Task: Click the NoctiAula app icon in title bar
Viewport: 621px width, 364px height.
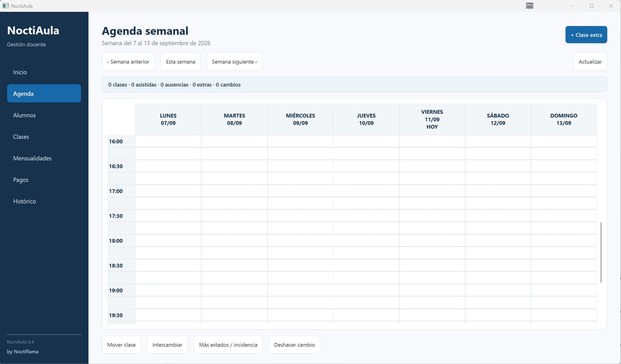Action: [x=5, y=6]
